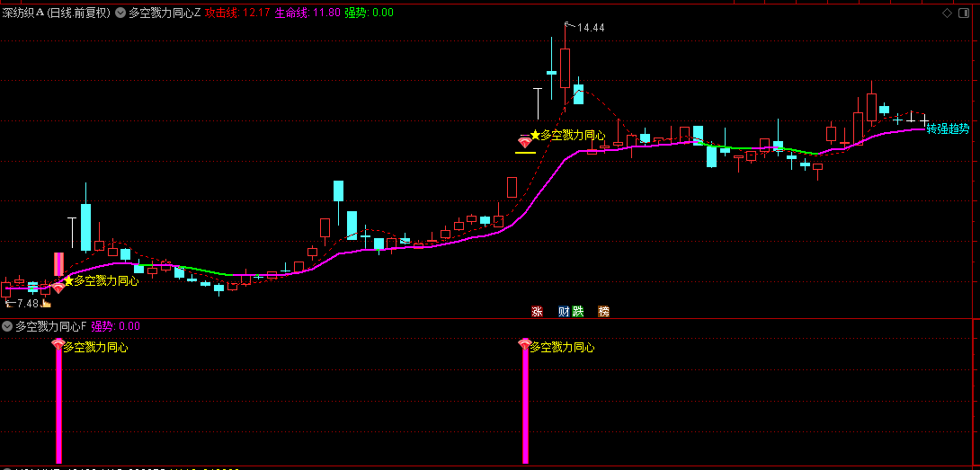Open the 多空戮力同心F indicator dropdown arrow
The height and width of the screenshot is (470, 980).
pos(7,325)
